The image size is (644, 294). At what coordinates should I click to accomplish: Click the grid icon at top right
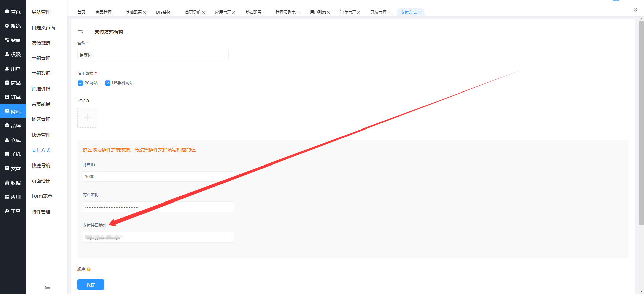pyautogui.click(x=635, y=10)
